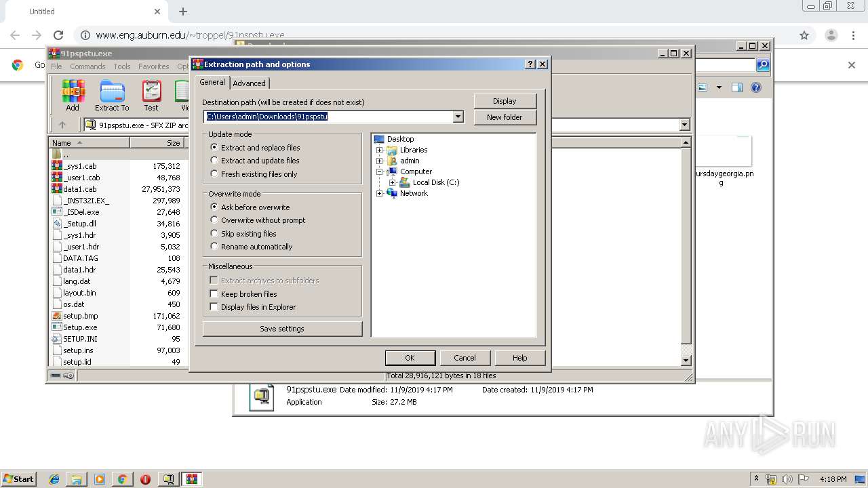Open the WinRAR Commands menu
Screen dimensions: 868x488
pos(87,66)
